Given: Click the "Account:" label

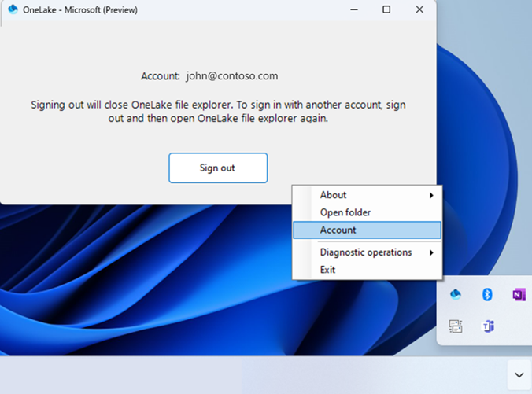Looking at the screenshot, I should point(160,76).
